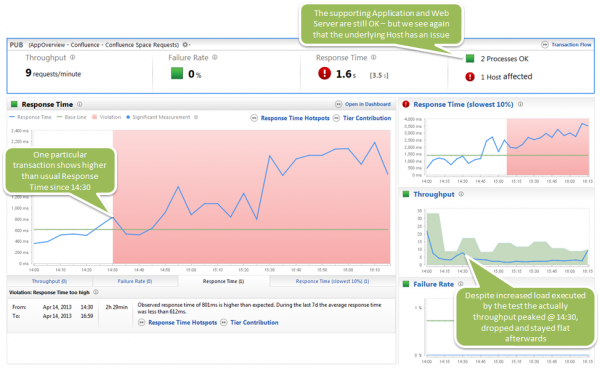Click the arrow icon before lower Response Time Hotspots
Viewport: 600px width, 369px height.
tap(142, 323)
